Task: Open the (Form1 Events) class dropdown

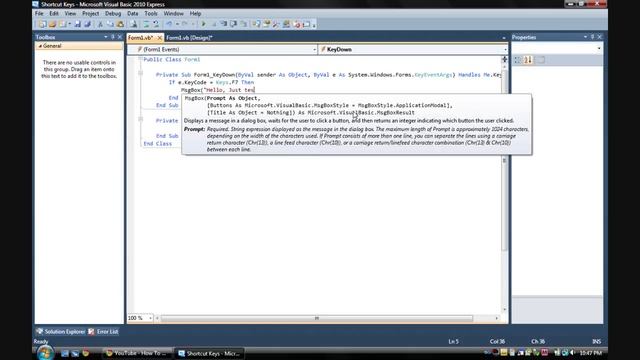Action: 314,49
